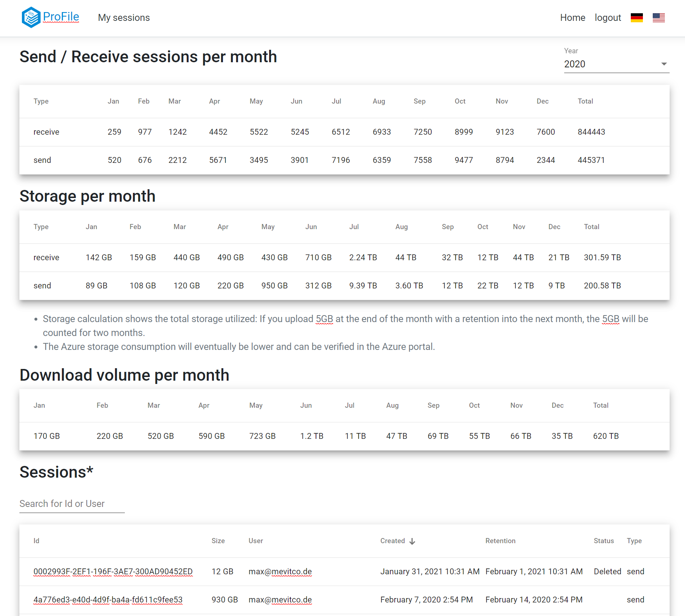
Task: Open the ProFile brand text link
Action: pos(61,16)
